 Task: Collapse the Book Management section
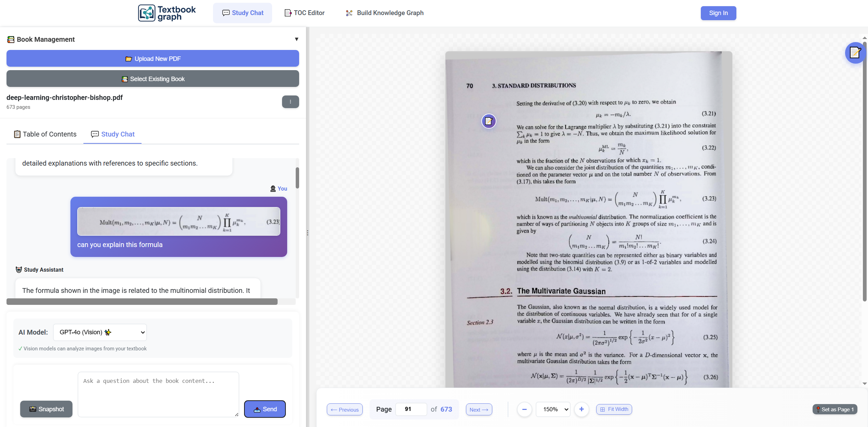click(296, 39)
